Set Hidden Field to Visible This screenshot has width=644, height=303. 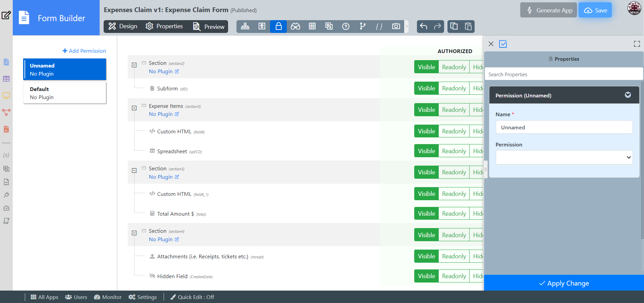pos(426,276)
